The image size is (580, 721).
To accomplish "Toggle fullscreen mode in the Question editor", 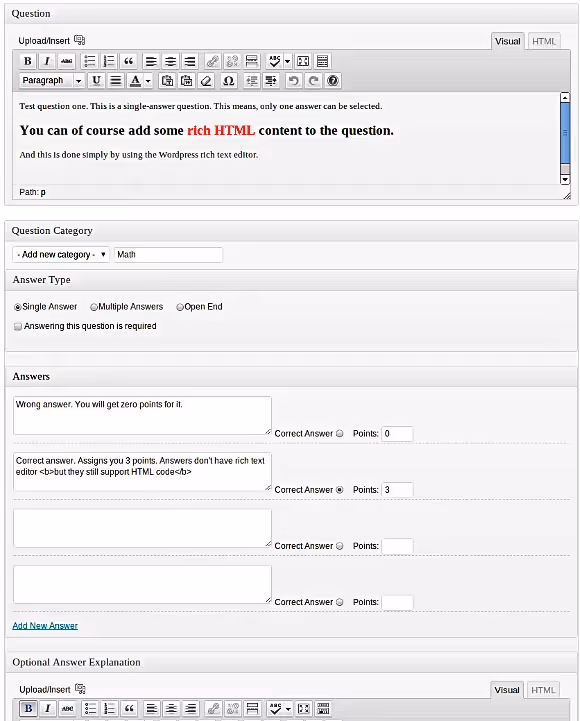I will tap(303, 61).
